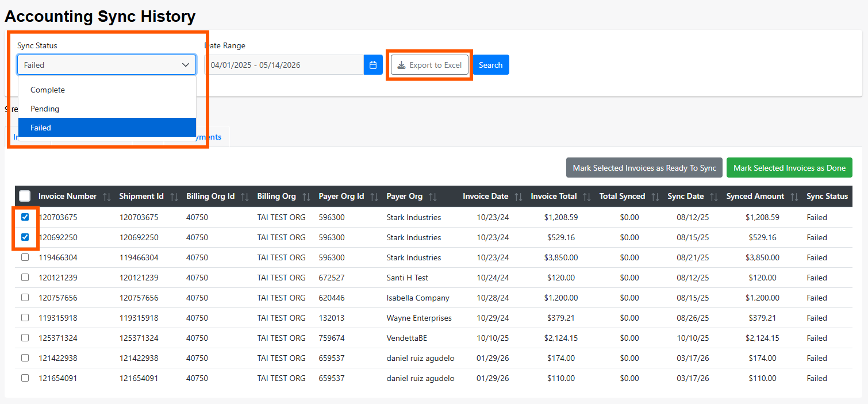Sort table by Shipment Id arrows
The height and width of the screenshot is (404, 868).
click(174, 197)
